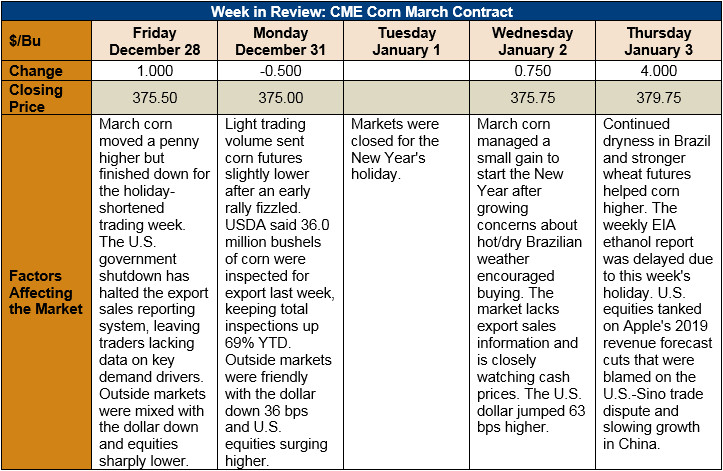Select the Wednesday January 2 column header

pos(532,41)
